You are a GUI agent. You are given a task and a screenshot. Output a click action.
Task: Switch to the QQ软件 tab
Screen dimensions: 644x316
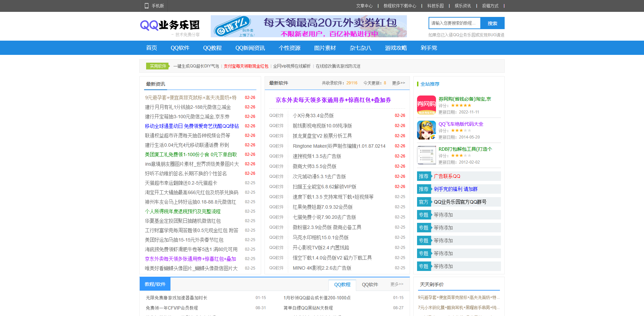click(x=370, y=285)
